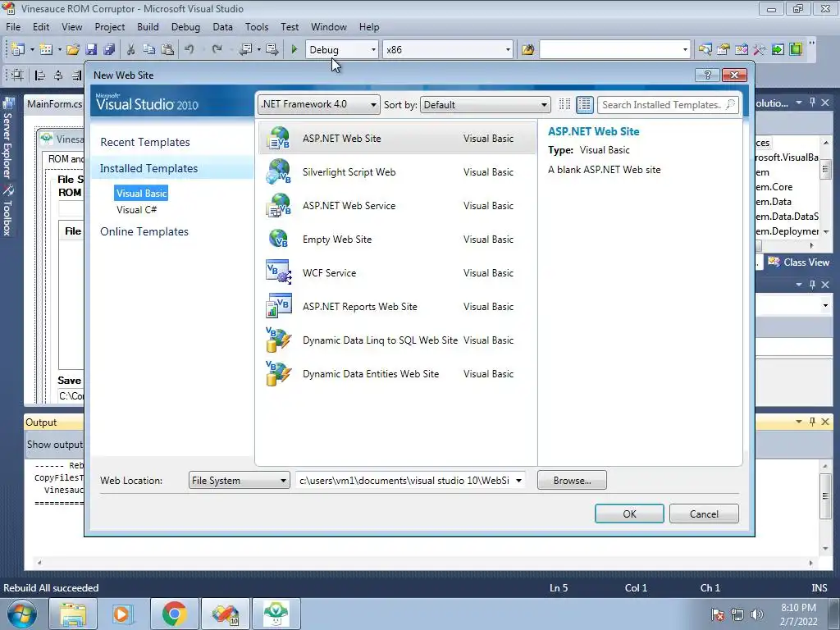Open the Edit menu
Viewport: 840px width, 630px height.
[41, 27]
